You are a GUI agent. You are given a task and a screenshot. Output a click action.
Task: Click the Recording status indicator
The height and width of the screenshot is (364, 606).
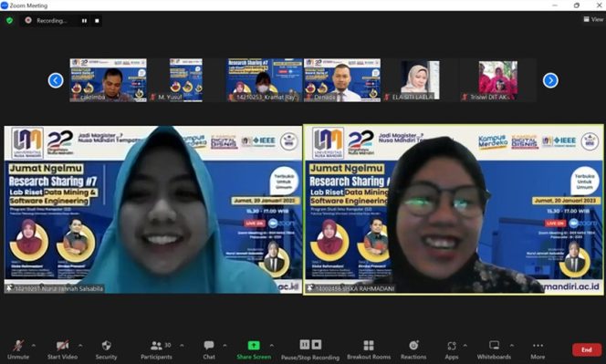point(47,20)
